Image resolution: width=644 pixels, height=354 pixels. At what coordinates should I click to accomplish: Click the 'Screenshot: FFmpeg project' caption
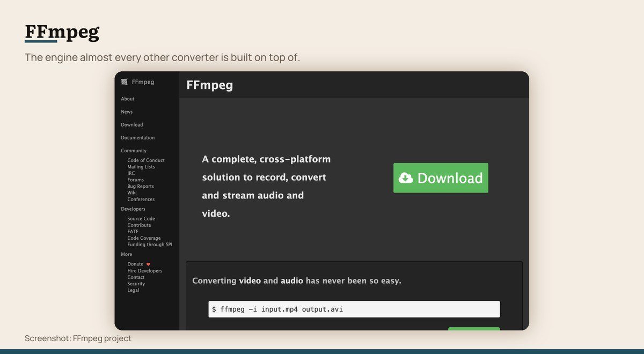[x=78, y=338]
